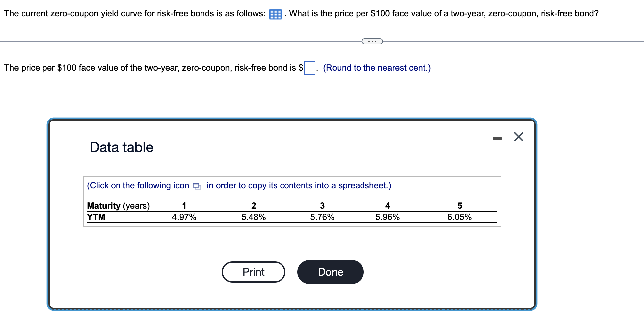Select the 5.48% YTM value
Image resolution: width=644 pixels, height=335 pixels.
coord(254,217)
